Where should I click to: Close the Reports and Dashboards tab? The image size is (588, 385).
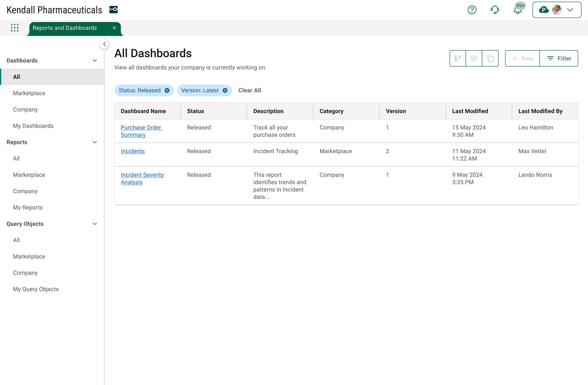pos(114,28)
